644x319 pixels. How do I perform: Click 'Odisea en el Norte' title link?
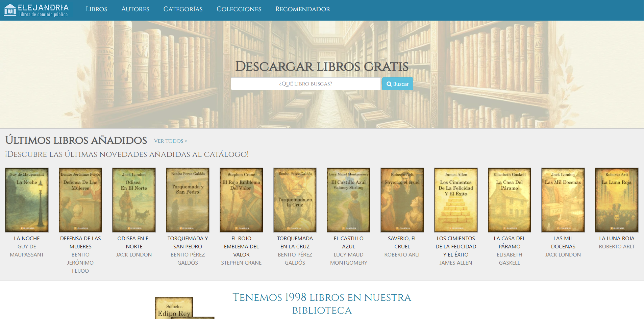(134, 243)
